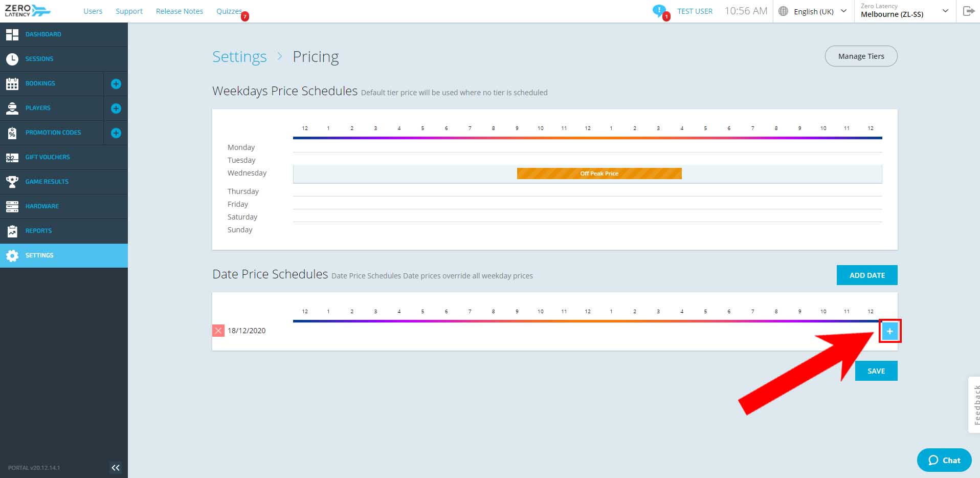Add a tier to the 18/12/2020 row

click(890, 331)
